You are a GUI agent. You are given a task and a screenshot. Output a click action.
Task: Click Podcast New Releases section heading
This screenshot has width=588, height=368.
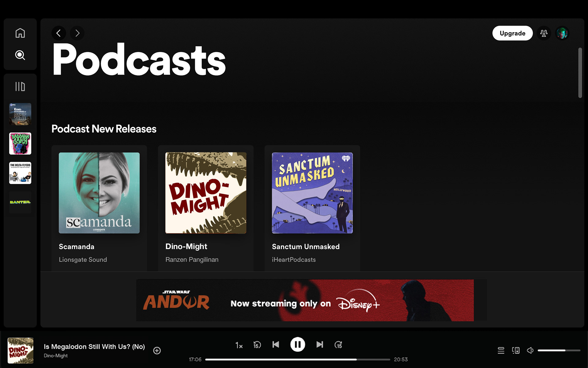click(104, 129)
